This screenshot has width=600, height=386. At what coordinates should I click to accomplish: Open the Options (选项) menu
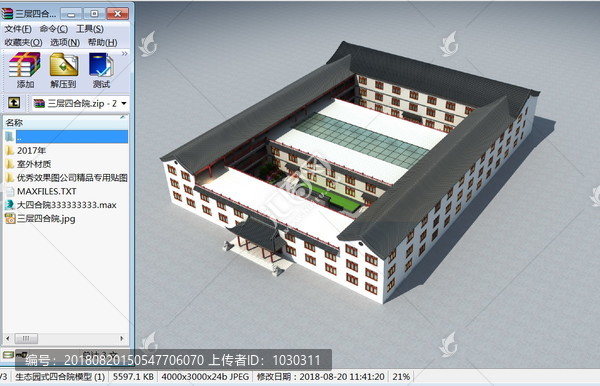(x=65, y=42)
